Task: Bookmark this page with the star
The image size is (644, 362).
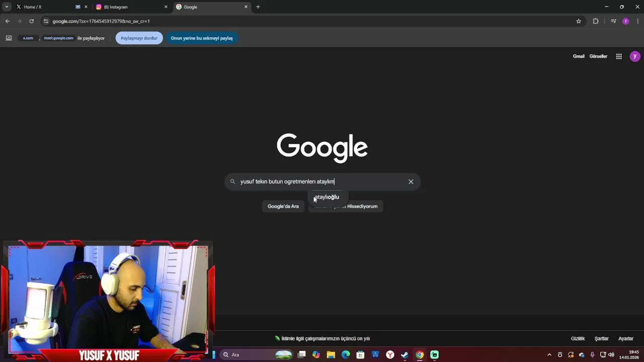Action: 579,21
